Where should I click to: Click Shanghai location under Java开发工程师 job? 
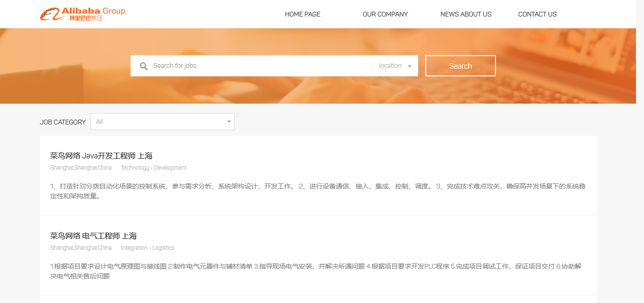(81, 168)
